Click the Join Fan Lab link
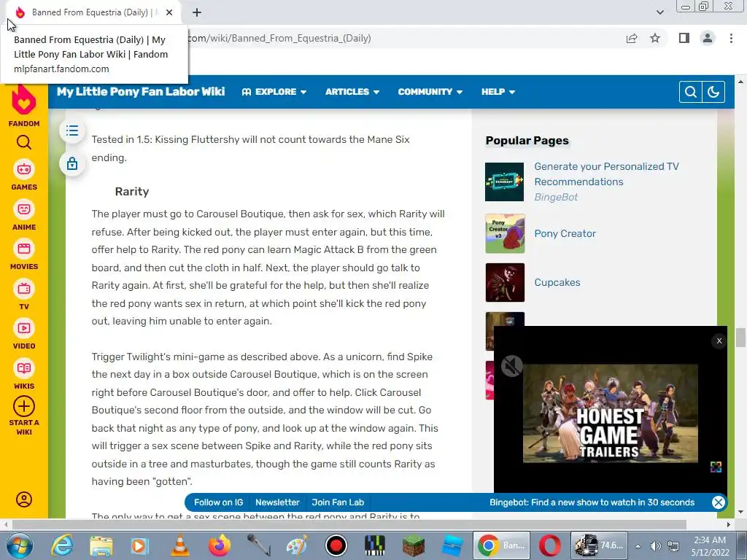The image size is (747, 560). pos(338,502)
